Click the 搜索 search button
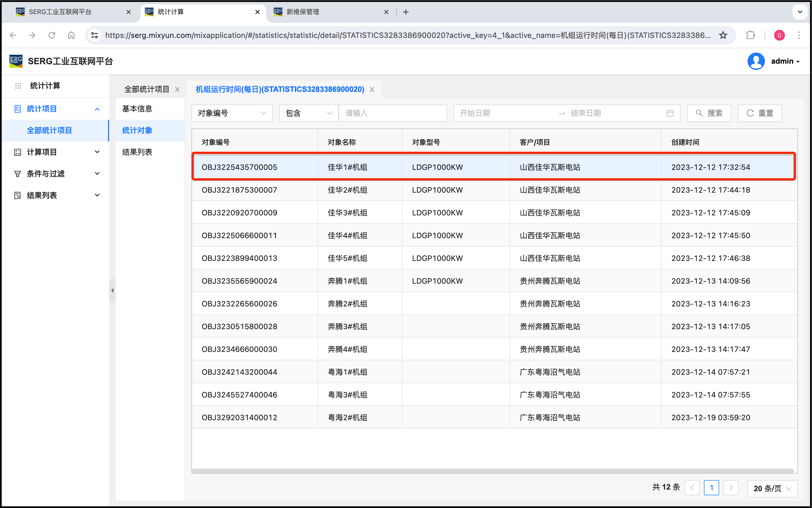 (709, 113)
